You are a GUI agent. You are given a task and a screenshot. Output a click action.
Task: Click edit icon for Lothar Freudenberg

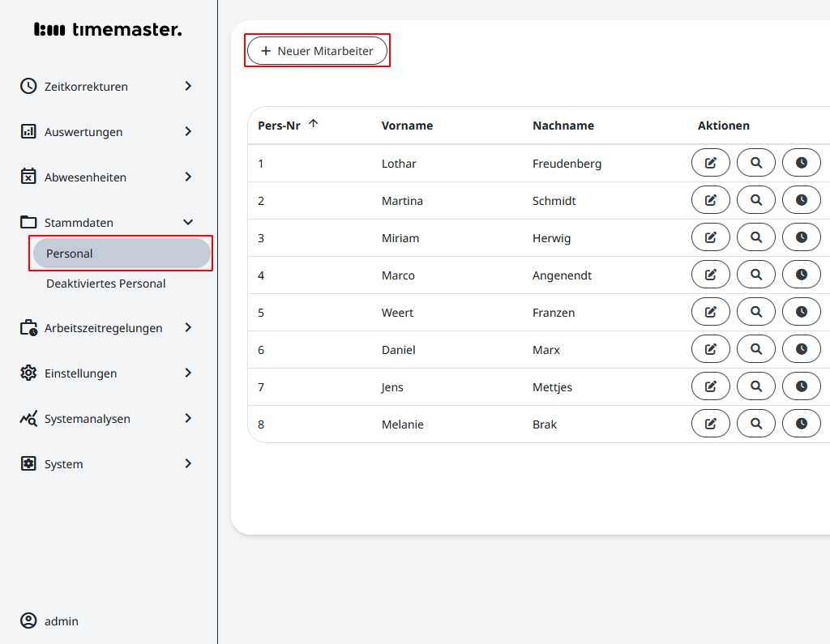click(x=710, y=163)
